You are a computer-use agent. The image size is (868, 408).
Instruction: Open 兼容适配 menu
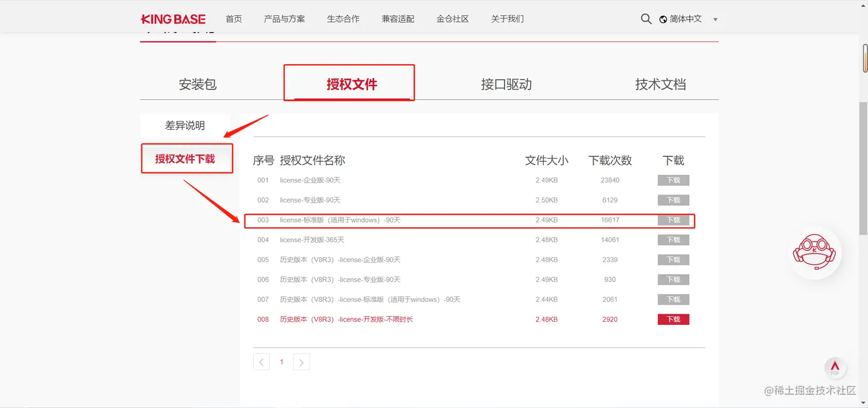(x=398, y=19)
